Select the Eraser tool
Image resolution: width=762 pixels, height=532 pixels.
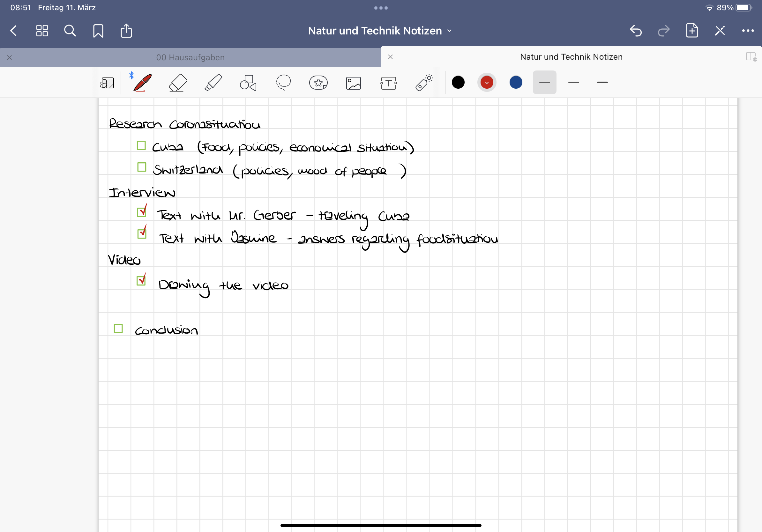(178, 83)
